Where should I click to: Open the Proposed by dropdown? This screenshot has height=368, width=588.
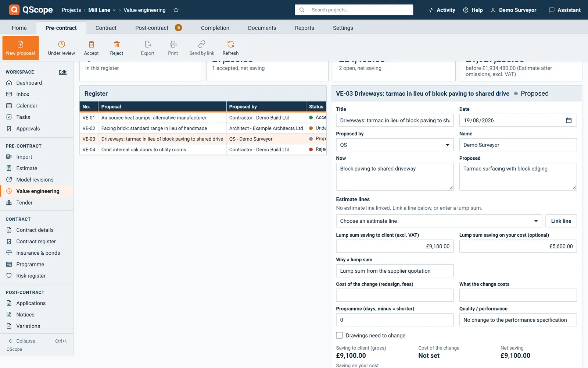[x=394, y=145]
